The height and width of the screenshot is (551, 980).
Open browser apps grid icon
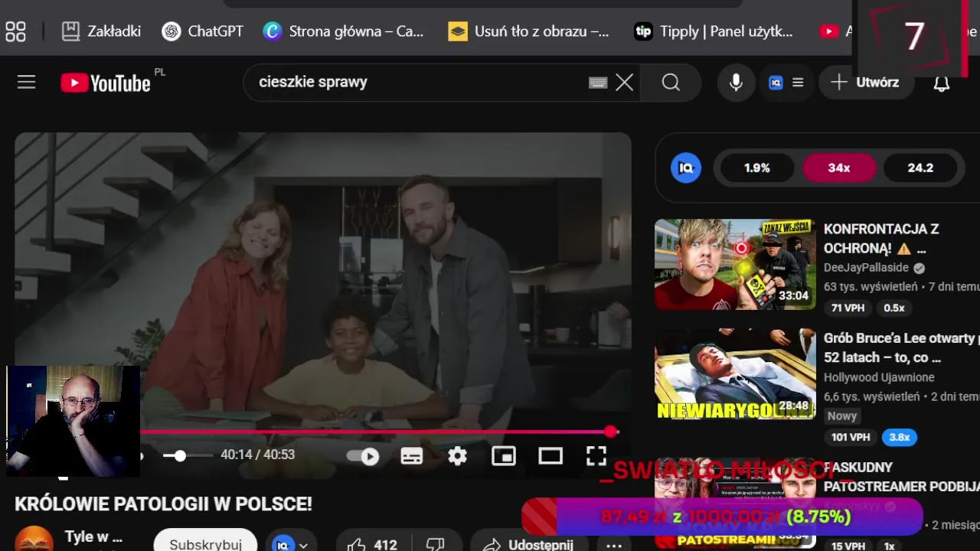[x=15, y=31]
